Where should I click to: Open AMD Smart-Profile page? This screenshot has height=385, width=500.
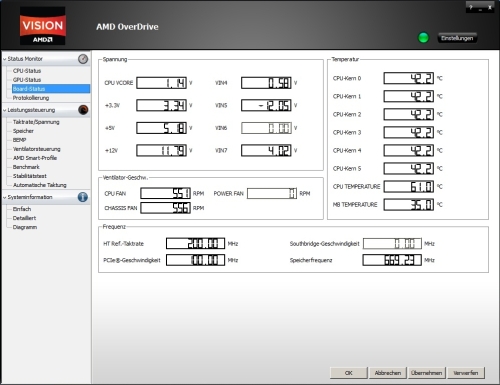click(35, 158)
